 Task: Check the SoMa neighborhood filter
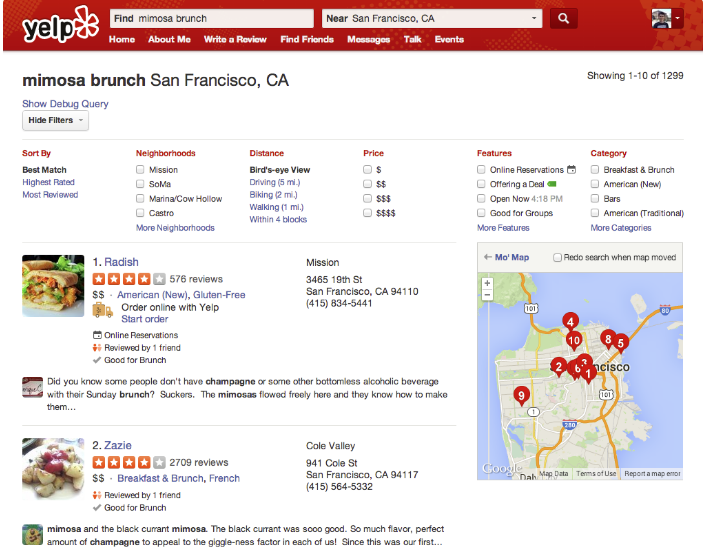(140, 184)
